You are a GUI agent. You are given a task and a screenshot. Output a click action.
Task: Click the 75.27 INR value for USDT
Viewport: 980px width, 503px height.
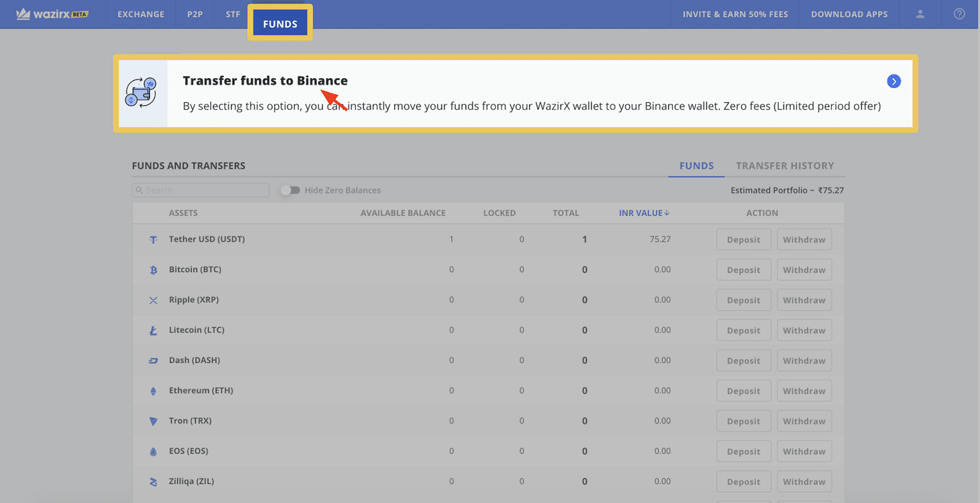click(x=660, y=239)
